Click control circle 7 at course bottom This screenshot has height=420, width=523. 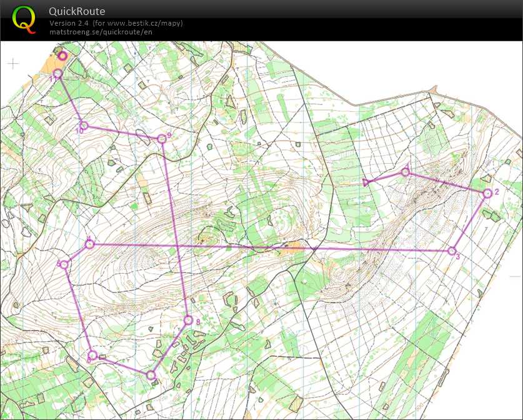[x=151, y=375]
